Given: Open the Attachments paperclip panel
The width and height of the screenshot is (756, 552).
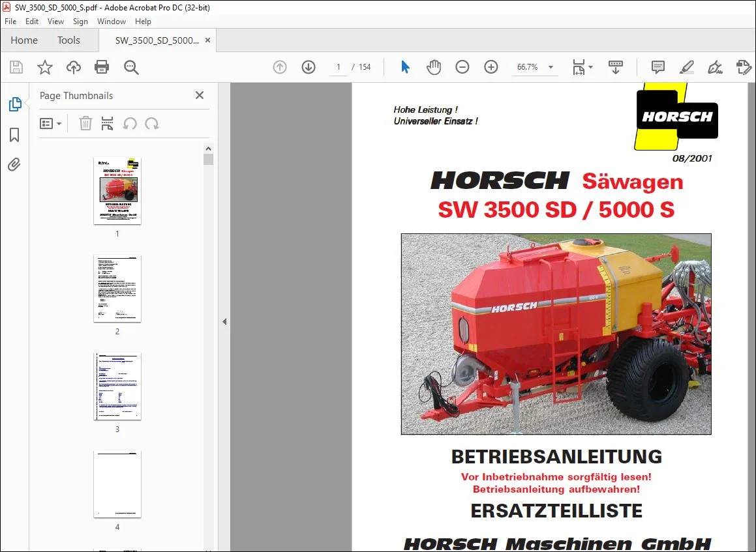Looking at the screenshot, I should (14, 165).
